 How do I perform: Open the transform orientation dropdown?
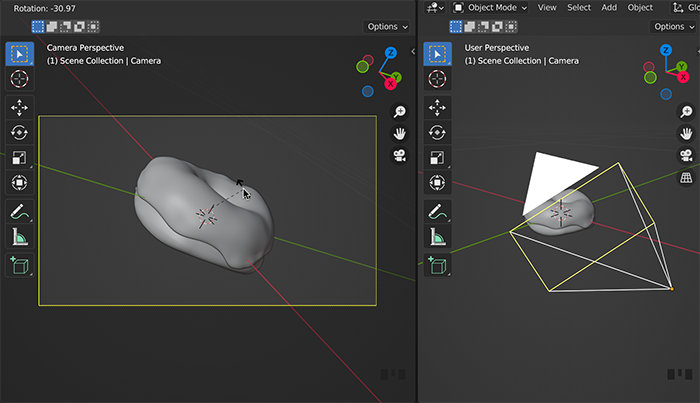pyautogui.click(x=686, y=8)
